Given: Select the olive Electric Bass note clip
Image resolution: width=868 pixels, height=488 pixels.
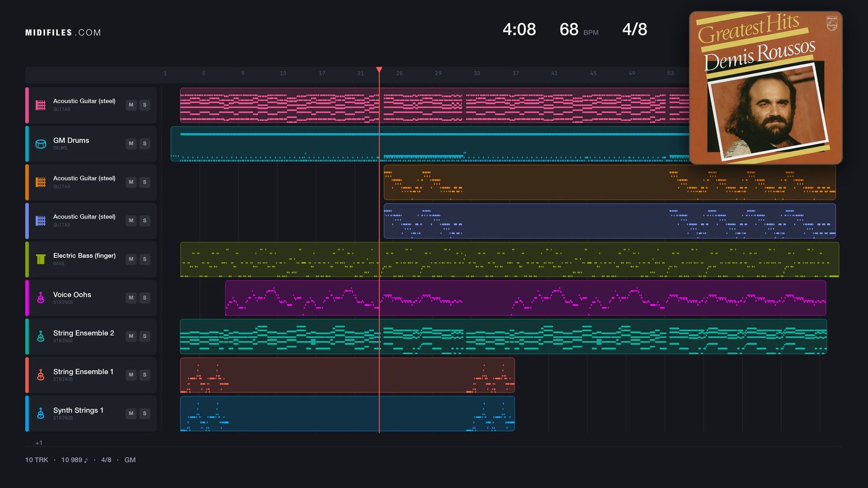Looking at the screenshot, I should [x=510, y=259].
